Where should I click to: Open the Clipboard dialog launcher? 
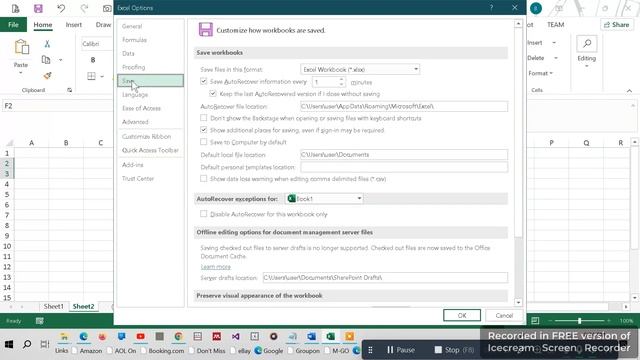pos(70,90)
